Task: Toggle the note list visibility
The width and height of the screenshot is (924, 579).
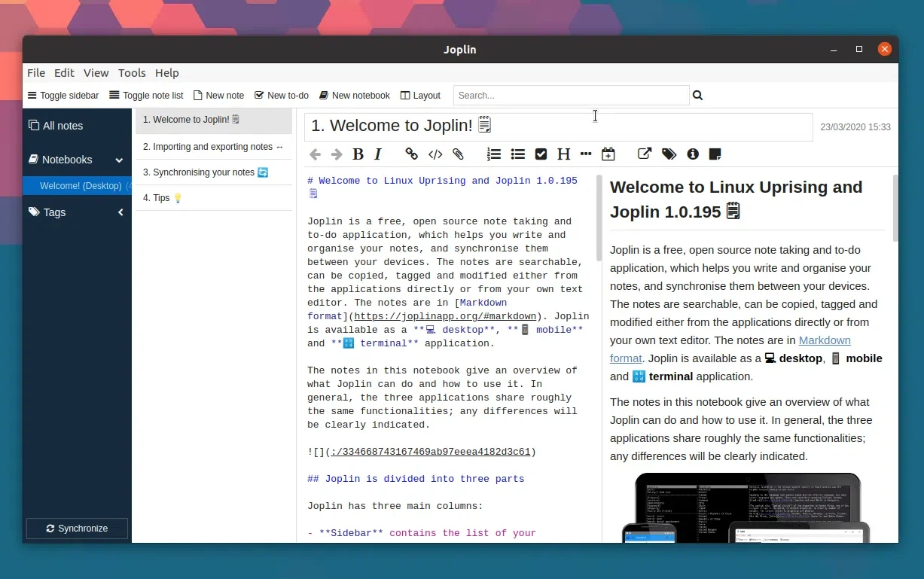Action: coord(146,96)
